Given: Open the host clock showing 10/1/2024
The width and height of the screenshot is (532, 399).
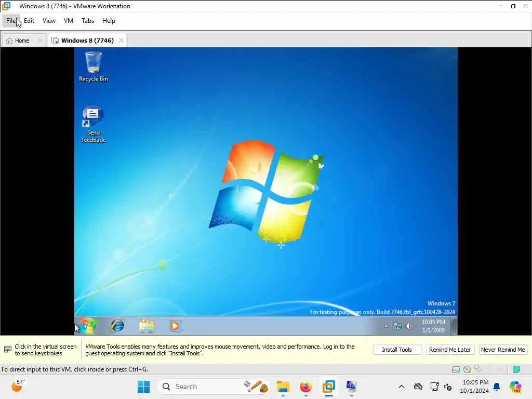Looking at the screenshot, I should click(x=474, y=387).
